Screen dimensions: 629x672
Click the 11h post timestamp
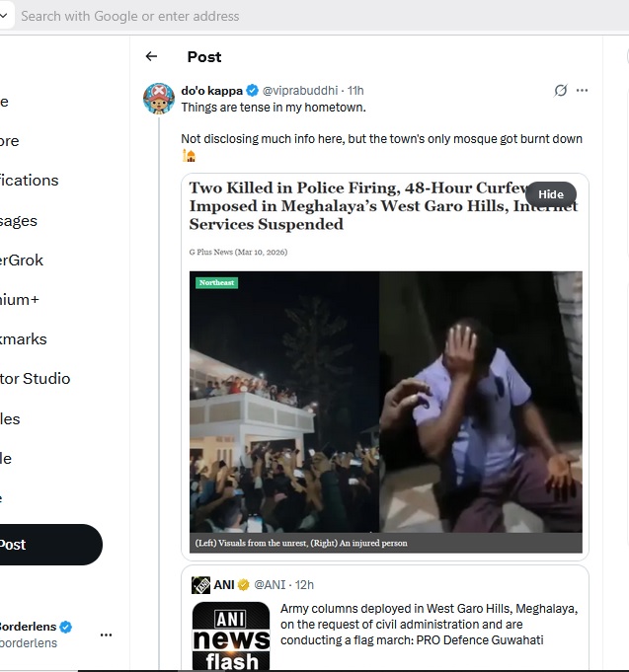[x=355, y=91]
